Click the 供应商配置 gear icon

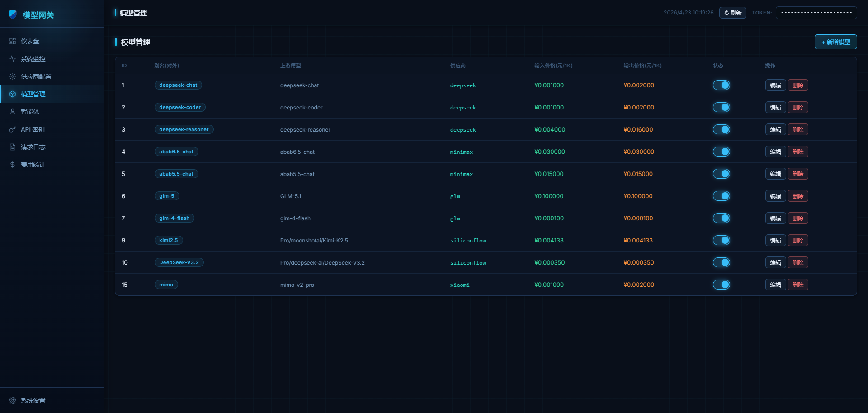coord(13,76)
